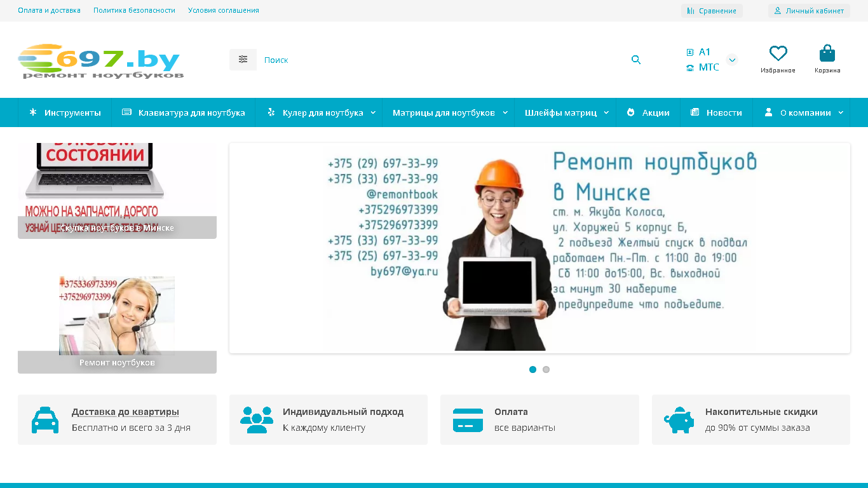
Task: Open Политика безопасности link
Action: (134, 11)
